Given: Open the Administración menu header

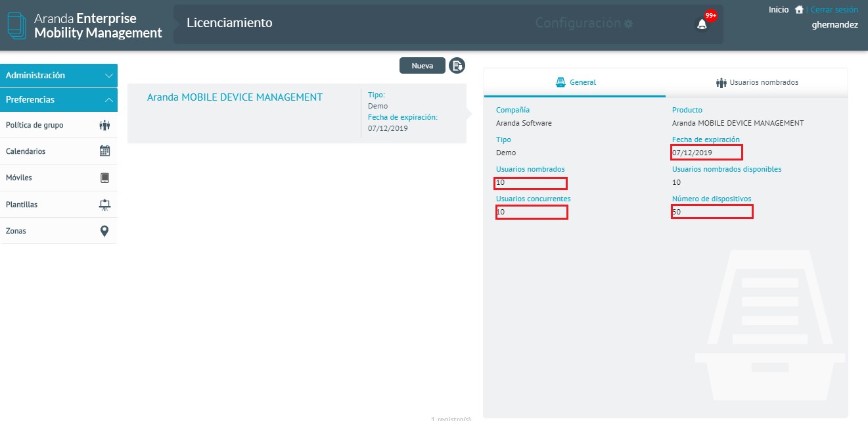Looking at the screenshot, I should coord(59,76).
